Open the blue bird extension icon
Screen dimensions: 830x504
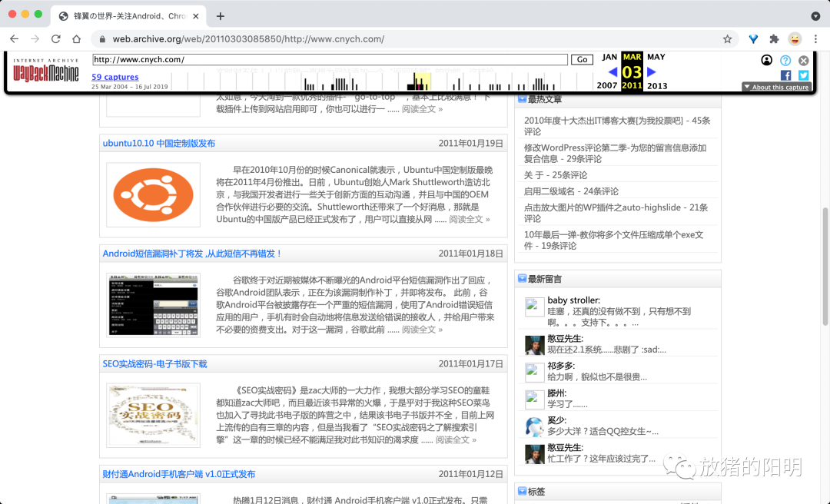point(753,38)
